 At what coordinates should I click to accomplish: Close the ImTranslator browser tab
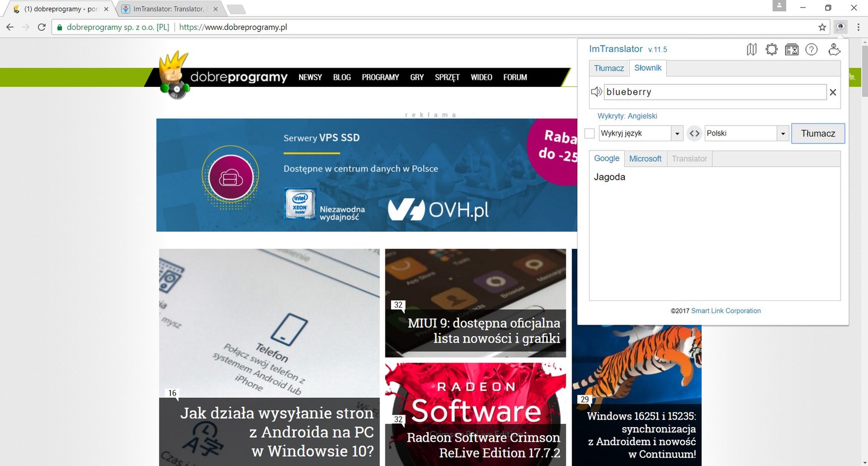tap(215, 9)
